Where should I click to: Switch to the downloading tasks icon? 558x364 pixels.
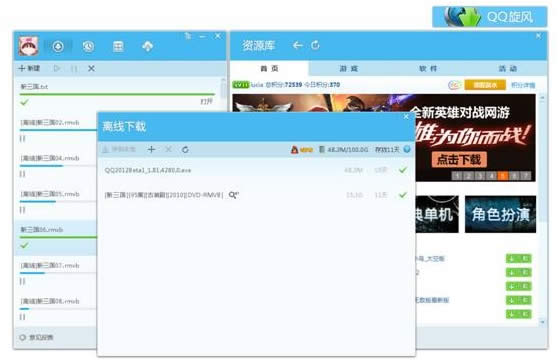[x=58, y=46]
